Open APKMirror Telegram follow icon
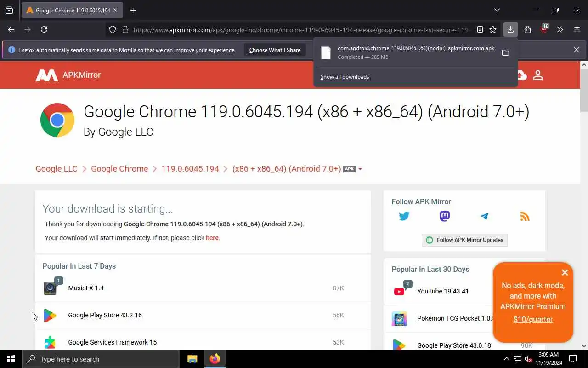 (485, 216)
